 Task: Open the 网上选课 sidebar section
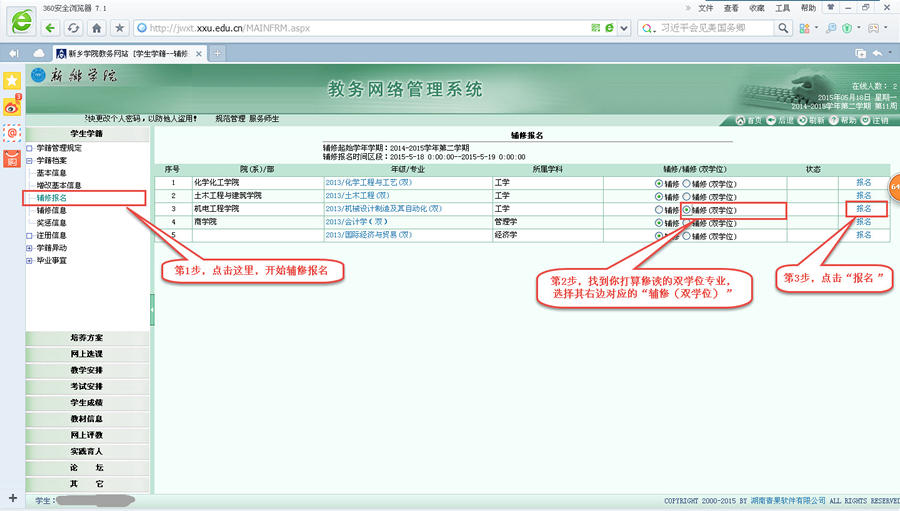click(87, 354)
